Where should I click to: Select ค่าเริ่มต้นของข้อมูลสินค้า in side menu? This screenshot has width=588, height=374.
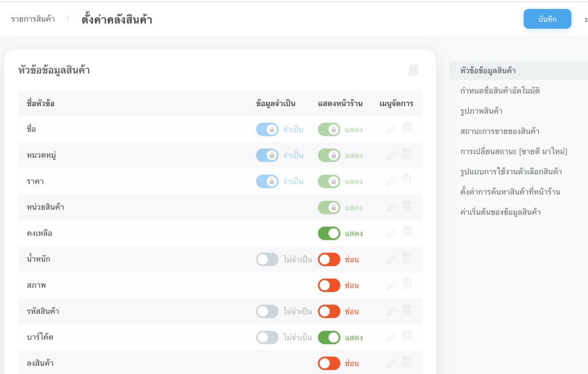coord(500,212)
